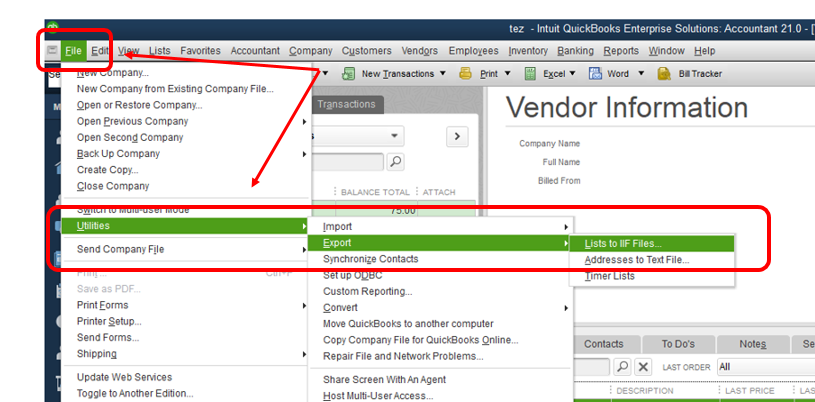Open the Lists menu
815x402 pixels.
(160, 51)
